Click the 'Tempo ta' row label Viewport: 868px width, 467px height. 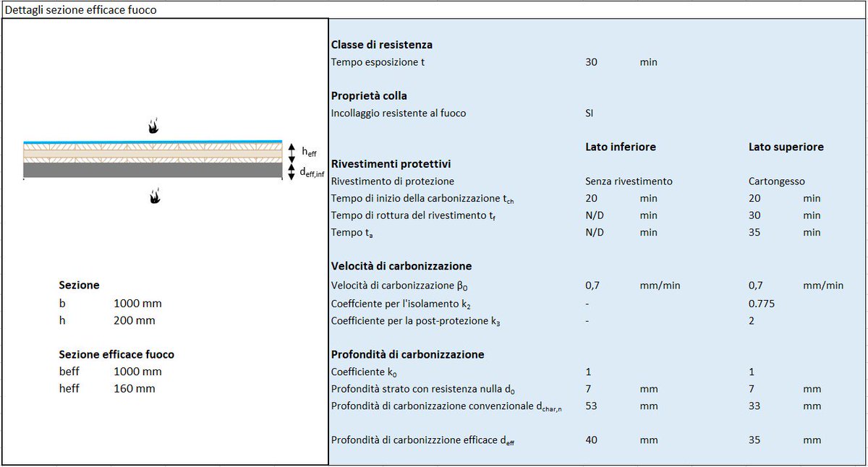pyautogui.click(x=353, y=232)
